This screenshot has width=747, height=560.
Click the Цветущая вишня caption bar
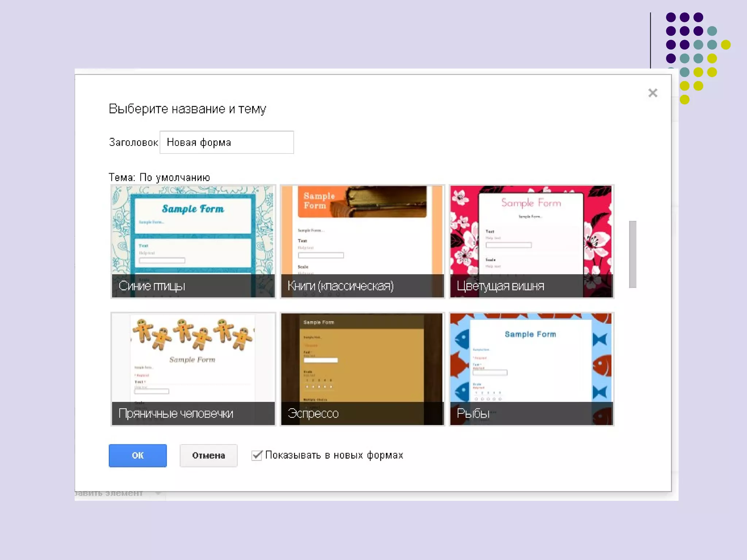point(531,286)
